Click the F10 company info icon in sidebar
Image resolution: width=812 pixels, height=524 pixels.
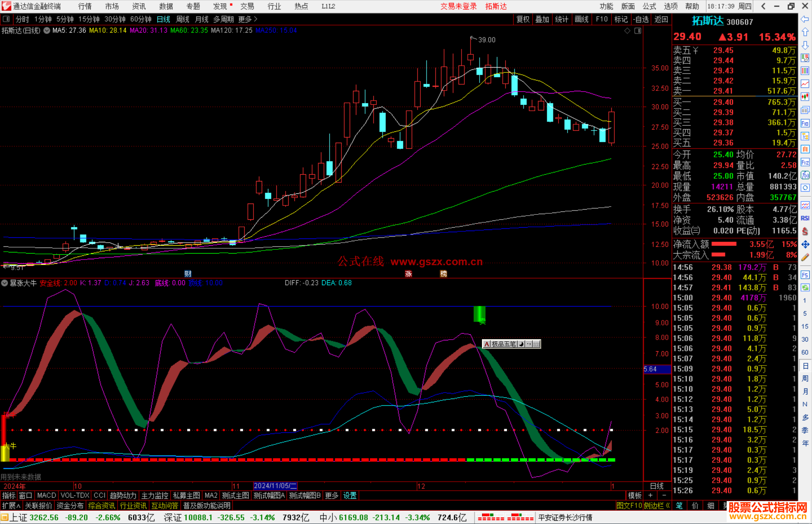[x=805, y=123]
